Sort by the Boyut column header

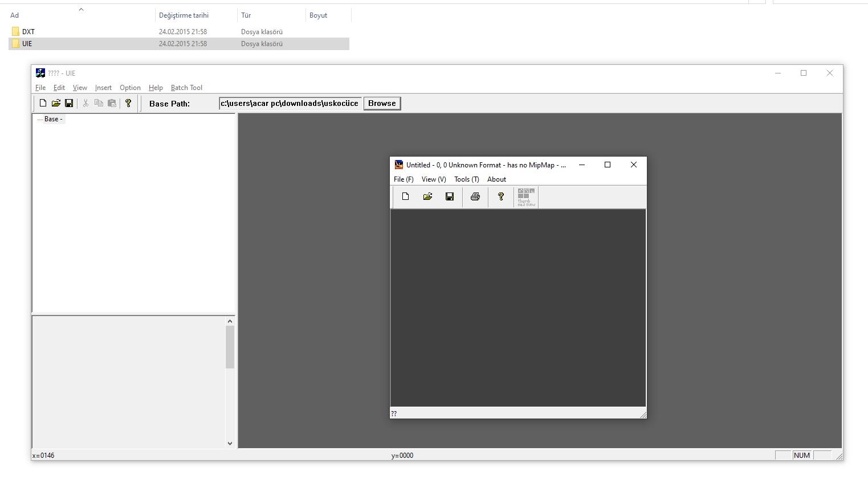[318, 15]
